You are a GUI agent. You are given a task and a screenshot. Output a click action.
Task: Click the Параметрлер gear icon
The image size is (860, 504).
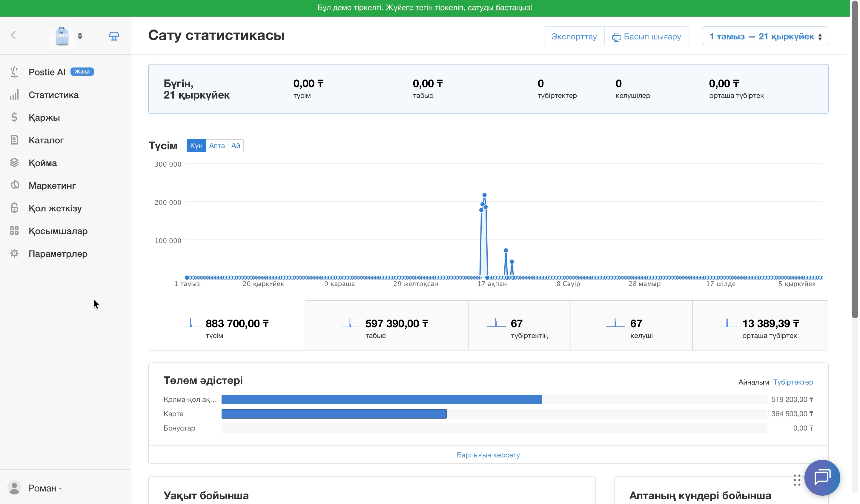tap(14, 253)
